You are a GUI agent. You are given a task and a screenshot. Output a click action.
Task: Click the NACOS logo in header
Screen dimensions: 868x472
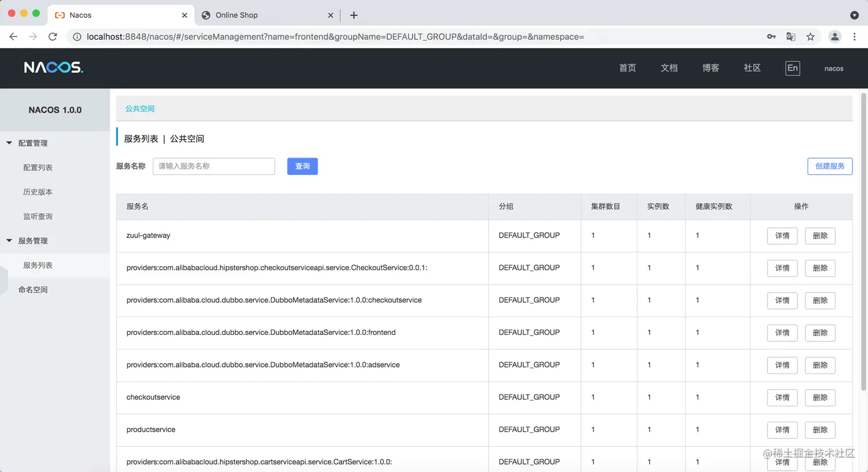point(53,68)
